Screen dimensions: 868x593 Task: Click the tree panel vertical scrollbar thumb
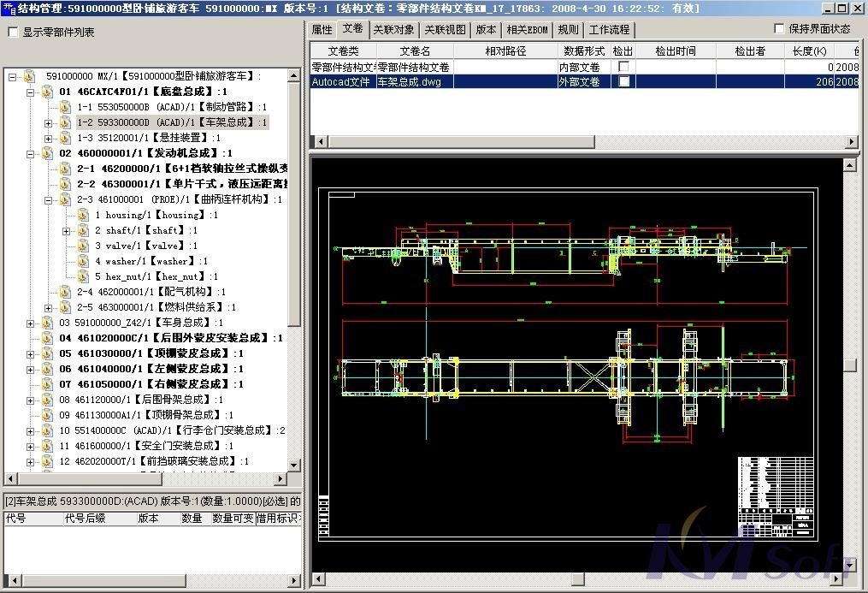(294, 205)
